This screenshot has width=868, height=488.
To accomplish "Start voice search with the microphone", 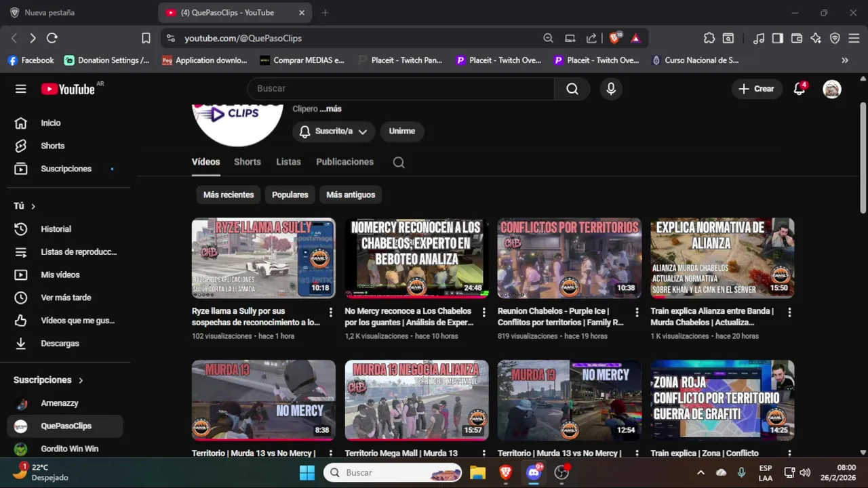I will click(x=611, y=89).
